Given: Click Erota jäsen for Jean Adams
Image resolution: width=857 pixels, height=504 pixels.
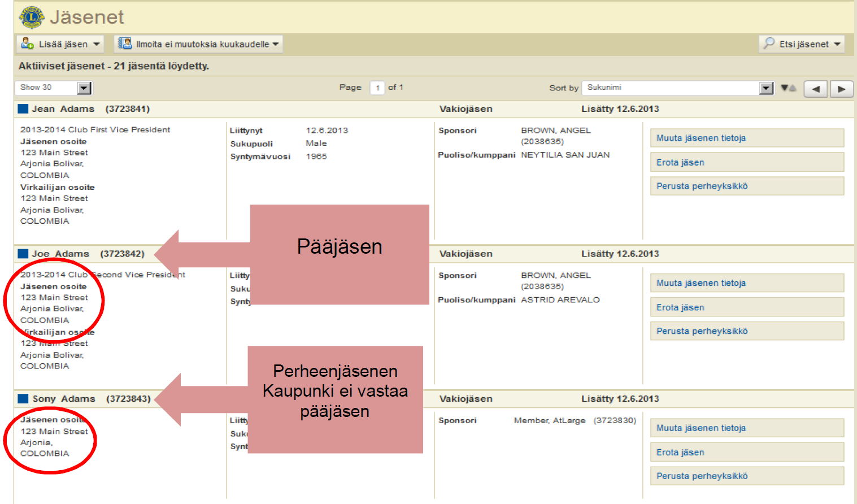Looking at the screenshot, I should [x=747, y=162].
